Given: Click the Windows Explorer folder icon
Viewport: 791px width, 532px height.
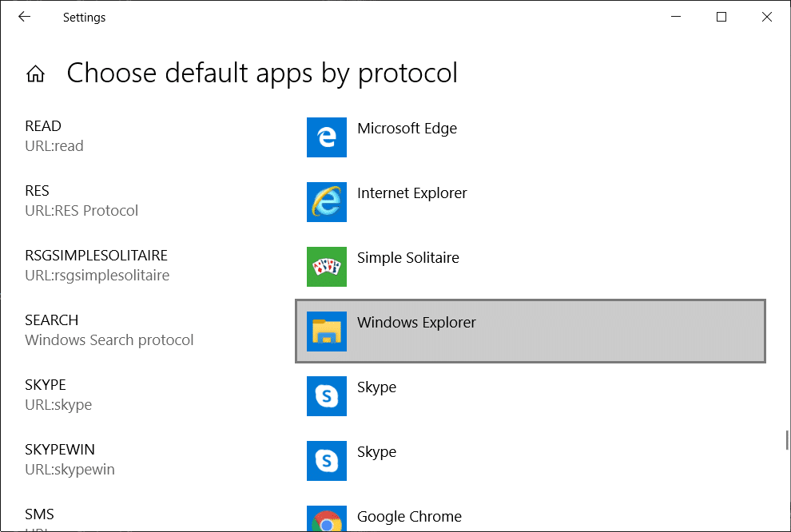Looking at the screenshot, I should coord(327,332).
